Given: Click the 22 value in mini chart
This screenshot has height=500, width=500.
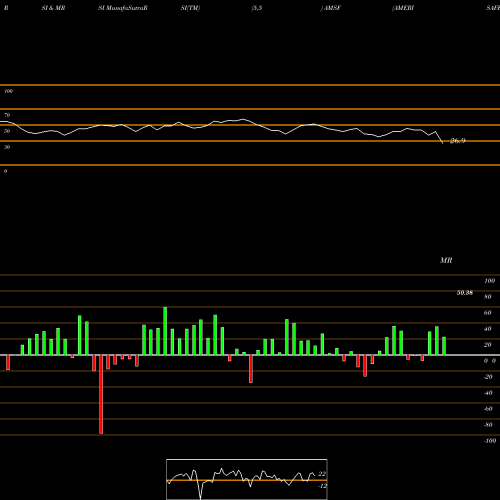Looking at the screenshot, I should (x=322, y=474).
